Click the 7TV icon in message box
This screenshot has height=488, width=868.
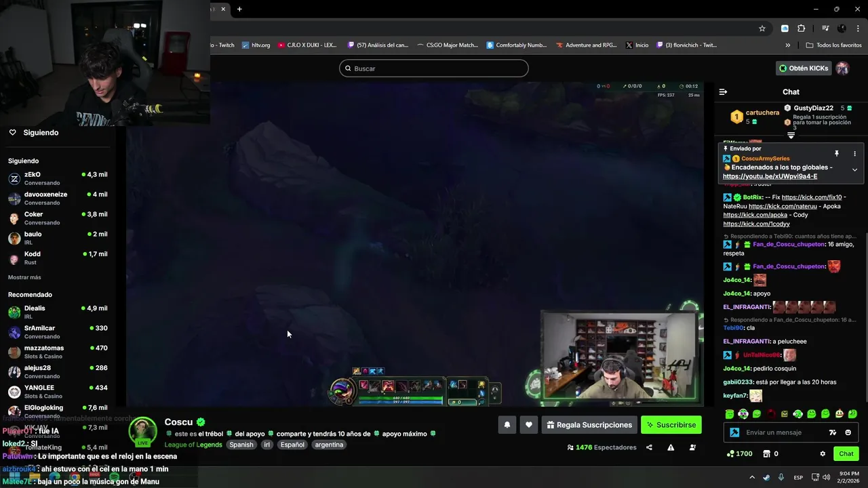pyautogui.click(x=833, y=432)
